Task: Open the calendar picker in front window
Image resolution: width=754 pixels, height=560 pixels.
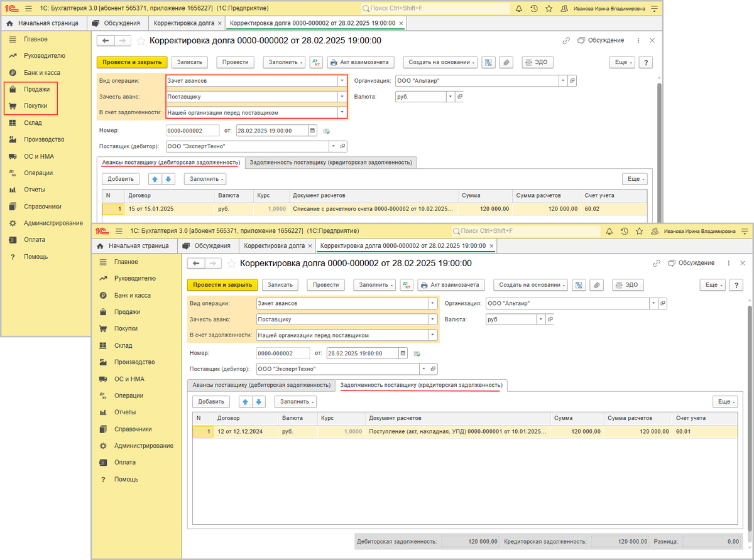Action: pos(403,353)
